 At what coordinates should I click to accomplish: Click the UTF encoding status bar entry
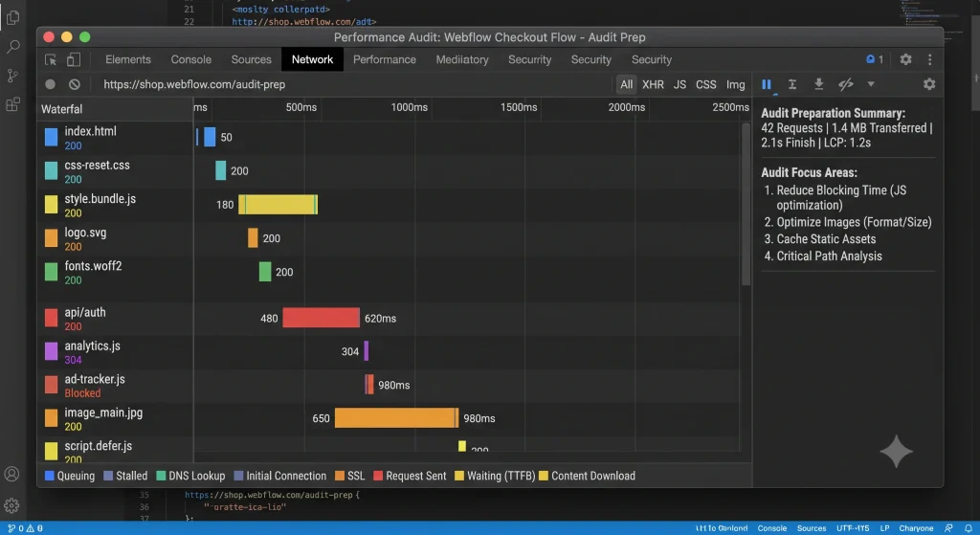[853, 528]
